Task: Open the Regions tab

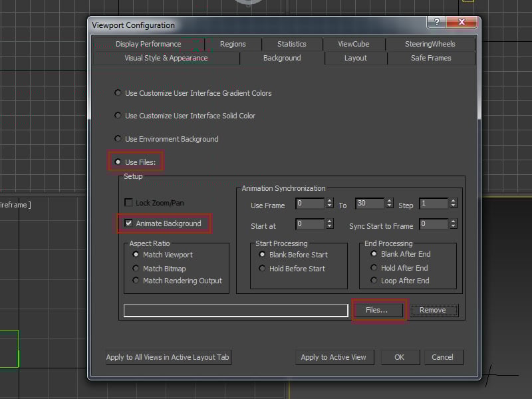Action: pos(233,44)
